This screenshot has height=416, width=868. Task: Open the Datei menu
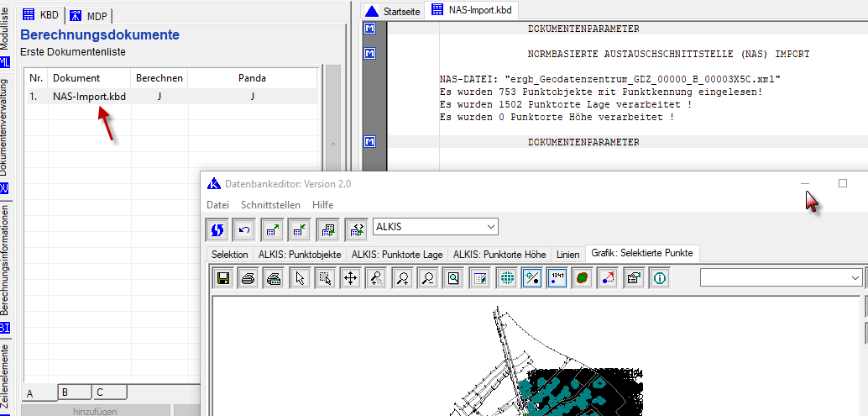tap(217, 205)
